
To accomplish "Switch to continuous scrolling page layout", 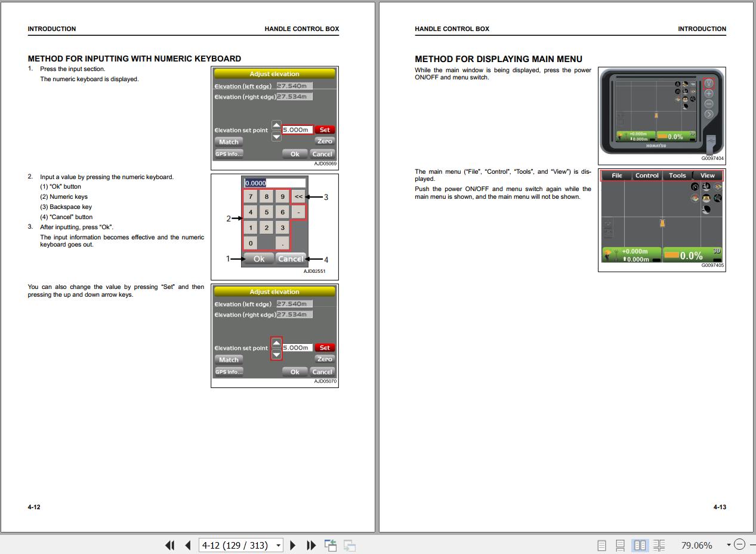I will 621,545.
